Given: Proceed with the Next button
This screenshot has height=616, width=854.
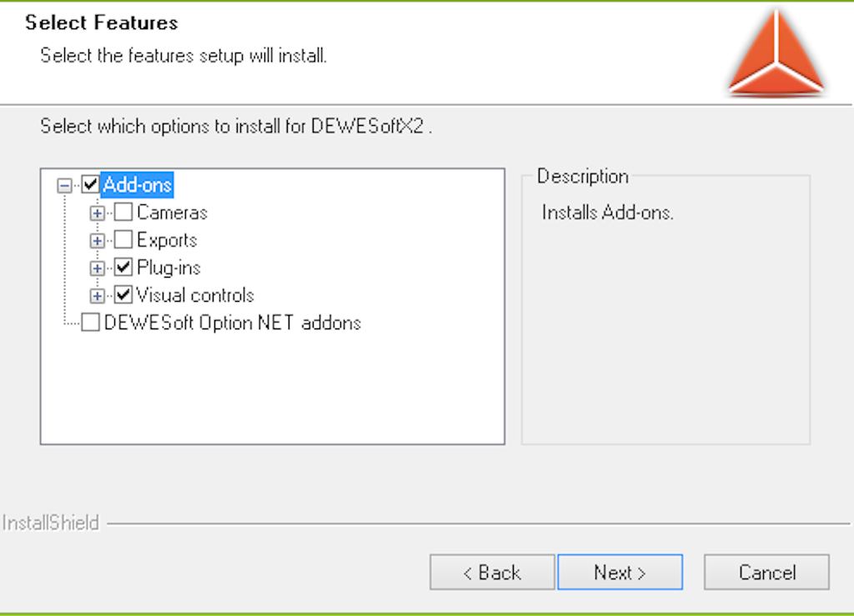Looking at the screenshot, I should click(x=620, y=572).
